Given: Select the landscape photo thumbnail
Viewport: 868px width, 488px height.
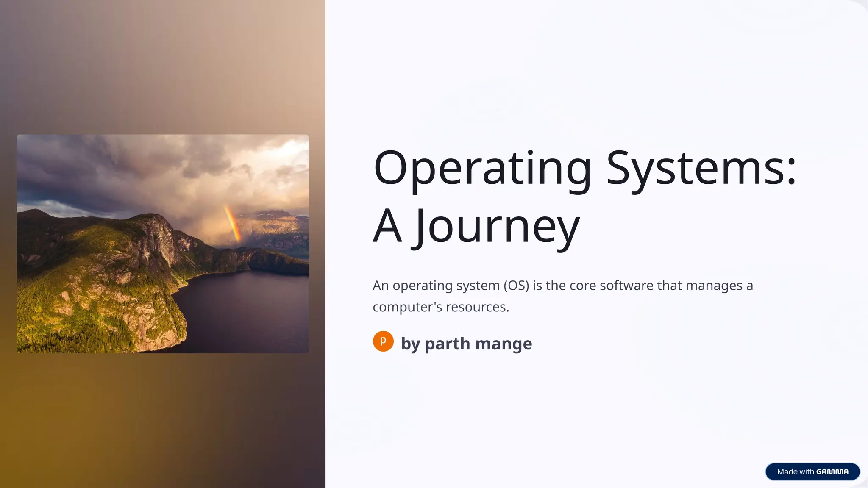Looking at the screenshot, I should point(162,244).
